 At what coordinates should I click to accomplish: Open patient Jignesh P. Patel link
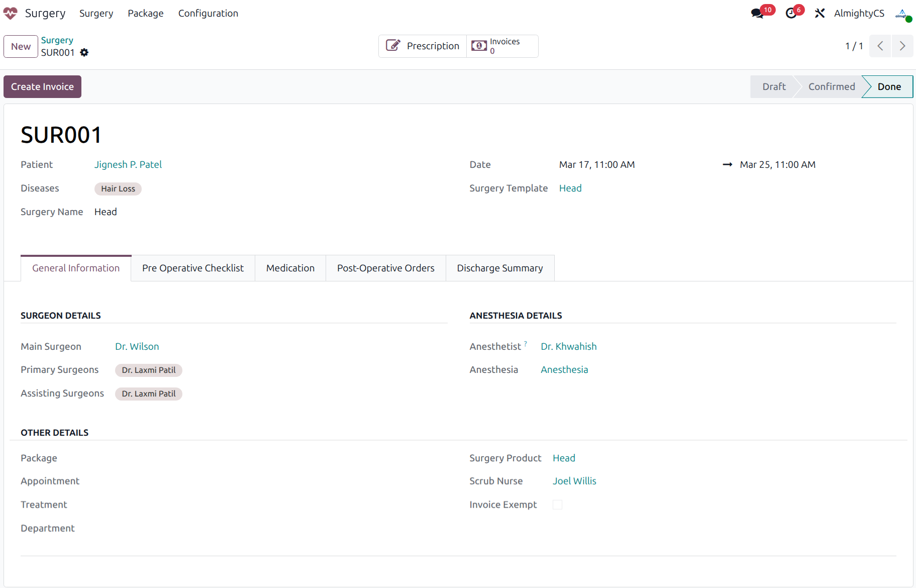[x=128, y=164]
